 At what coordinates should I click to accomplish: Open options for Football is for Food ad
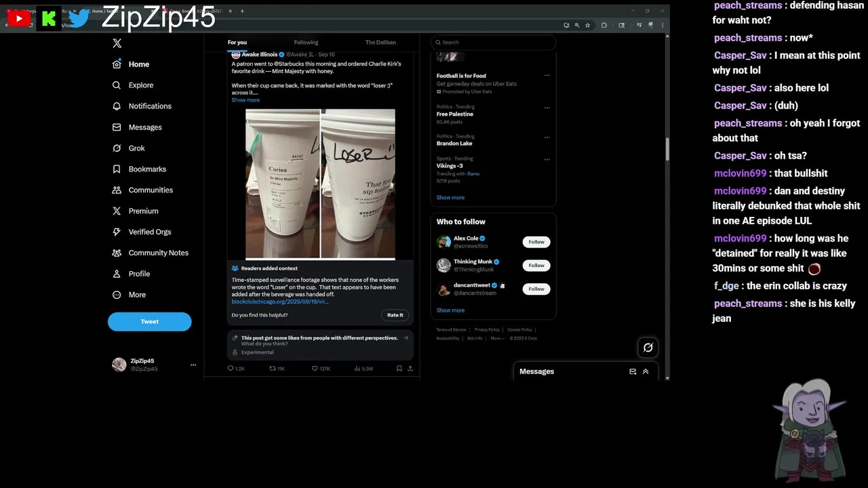pyautogui.click(x=547, y=75)
